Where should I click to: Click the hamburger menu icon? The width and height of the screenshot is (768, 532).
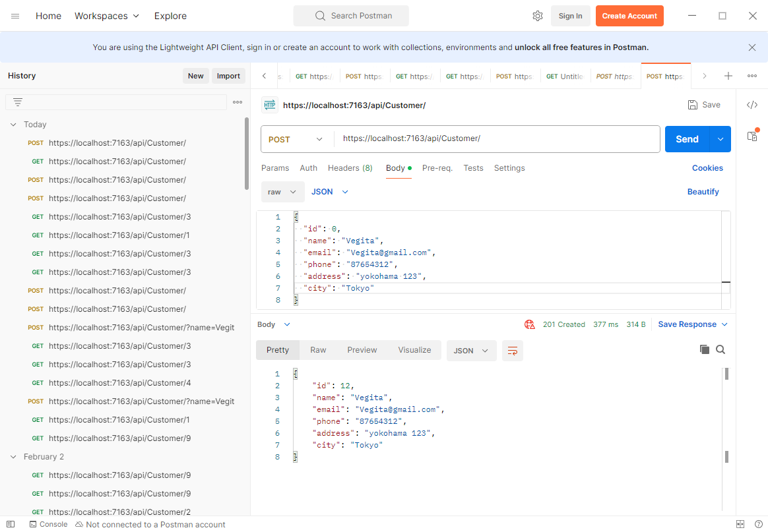click(15, 16)
